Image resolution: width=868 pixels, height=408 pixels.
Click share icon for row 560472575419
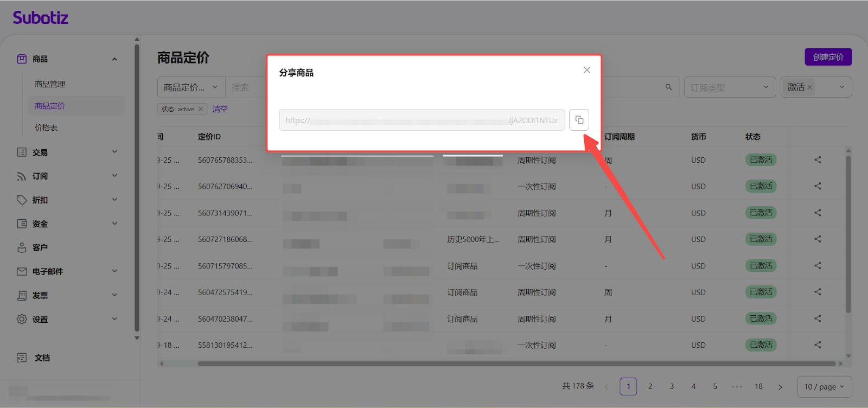(818, 292)
